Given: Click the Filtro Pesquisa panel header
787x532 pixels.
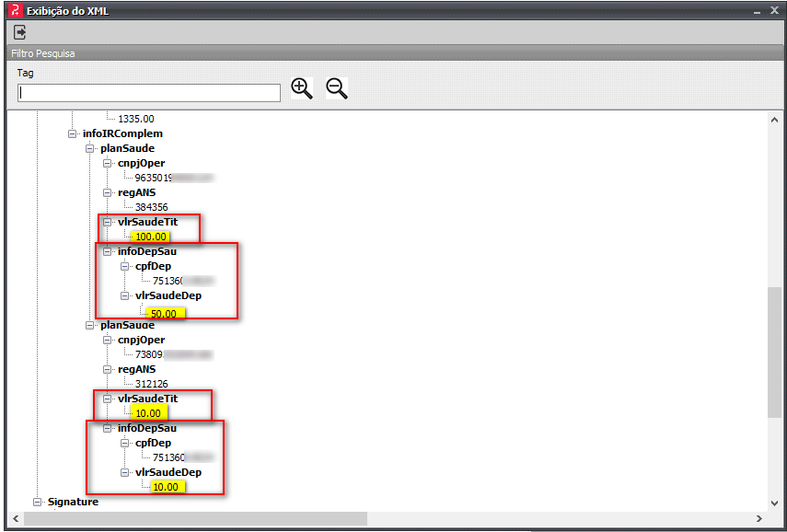Looking at the screenshot, I should pyautogui.click(x=394, y=53).
